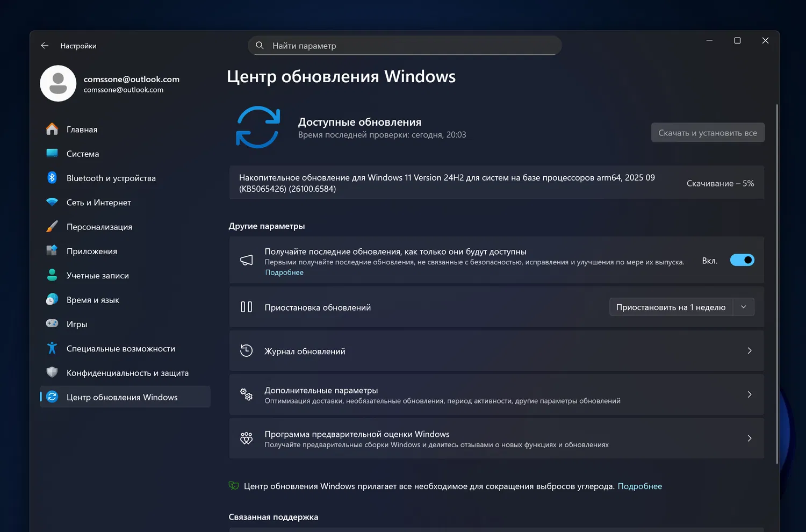806x532 pixels.
Task: Click the KB5065426 cumulative update entry
Action: 496,183
